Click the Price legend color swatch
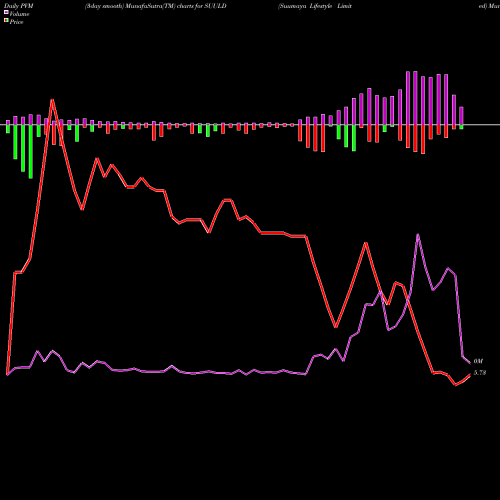This screenshot has height=500, width=500. 6,21
